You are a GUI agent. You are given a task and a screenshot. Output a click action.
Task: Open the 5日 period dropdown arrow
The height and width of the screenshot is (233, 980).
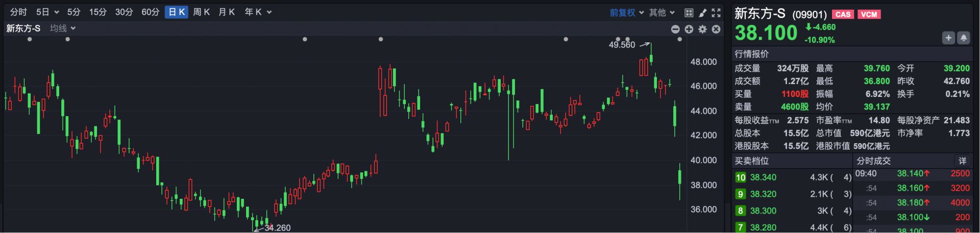(x=57, y=12)
